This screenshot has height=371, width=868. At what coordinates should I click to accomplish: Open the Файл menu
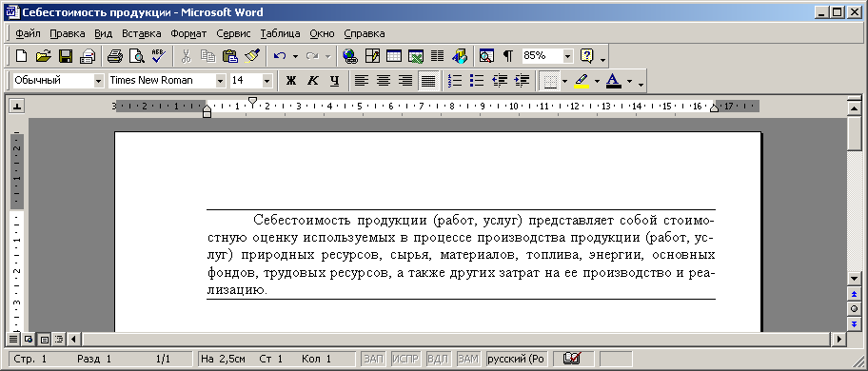click(x=28, y=33)
